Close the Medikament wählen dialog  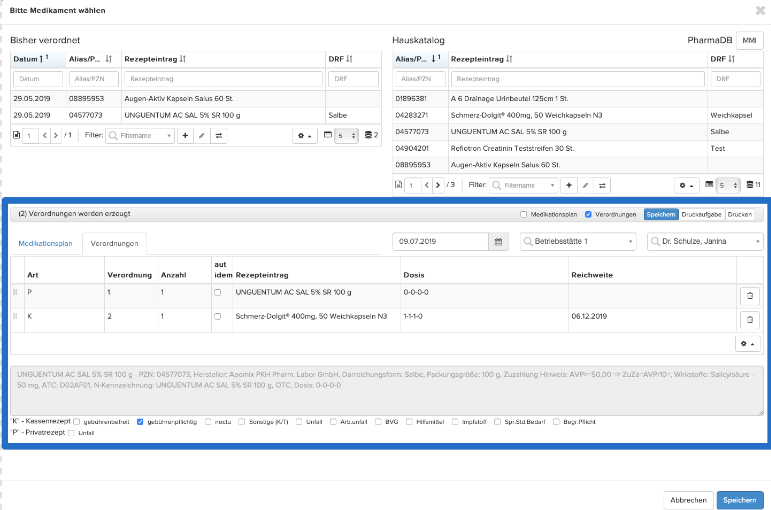[760, 10]
